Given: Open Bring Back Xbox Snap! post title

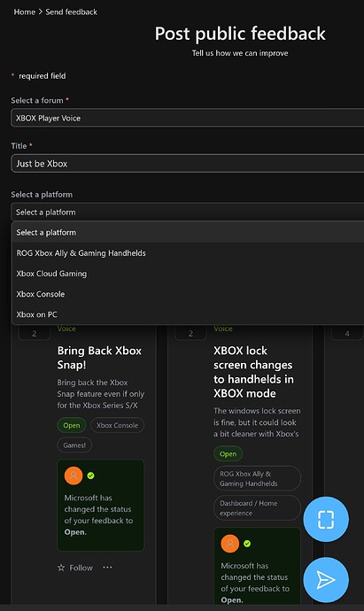Looking at the screenshot, I should (x=99, y=358).
